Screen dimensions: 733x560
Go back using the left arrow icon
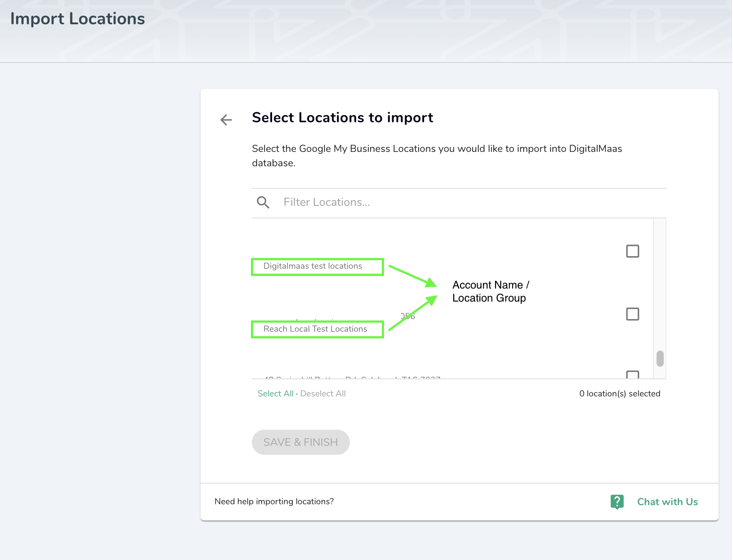[226, 120]
